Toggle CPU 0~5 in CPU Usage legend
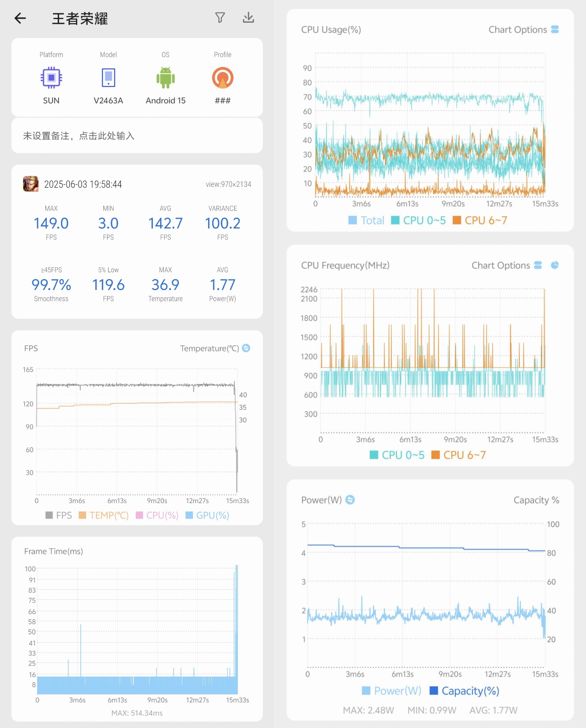Screen dimensions: 586x728 [419, 220]
